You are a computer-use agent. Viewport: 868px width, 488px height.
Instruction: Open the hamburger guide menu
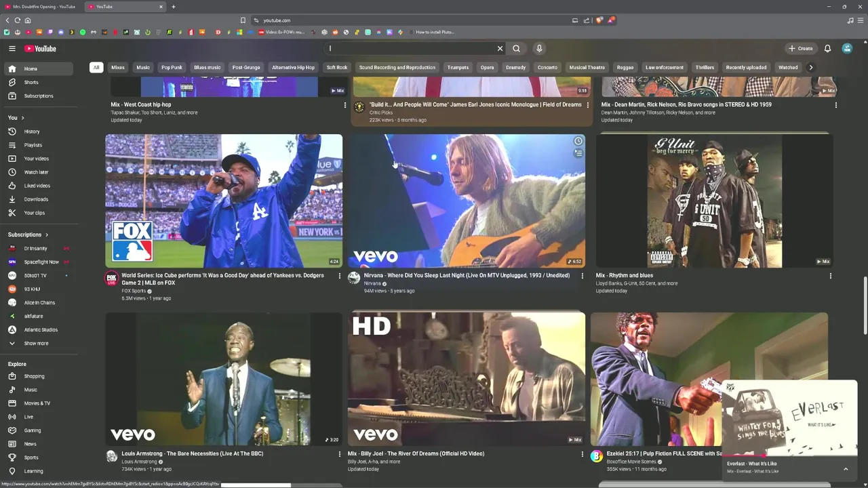[12, 49]
